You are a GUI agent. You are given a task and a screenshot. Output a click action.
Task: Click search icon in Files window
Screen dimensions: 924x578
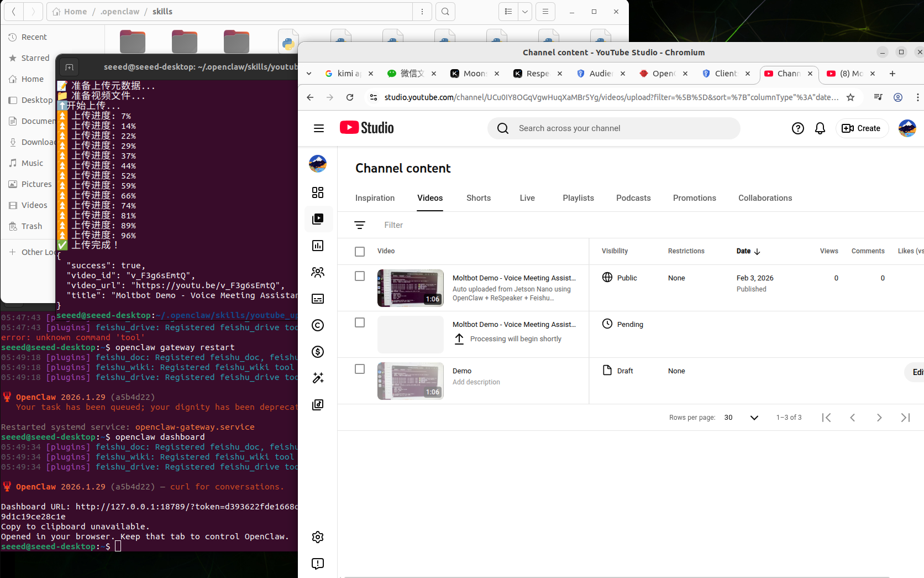coord(445,12)
